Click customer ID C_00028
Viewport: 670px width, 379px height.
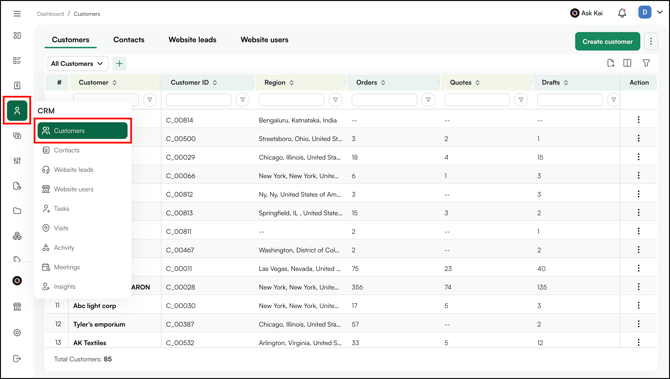pos(180,287)
